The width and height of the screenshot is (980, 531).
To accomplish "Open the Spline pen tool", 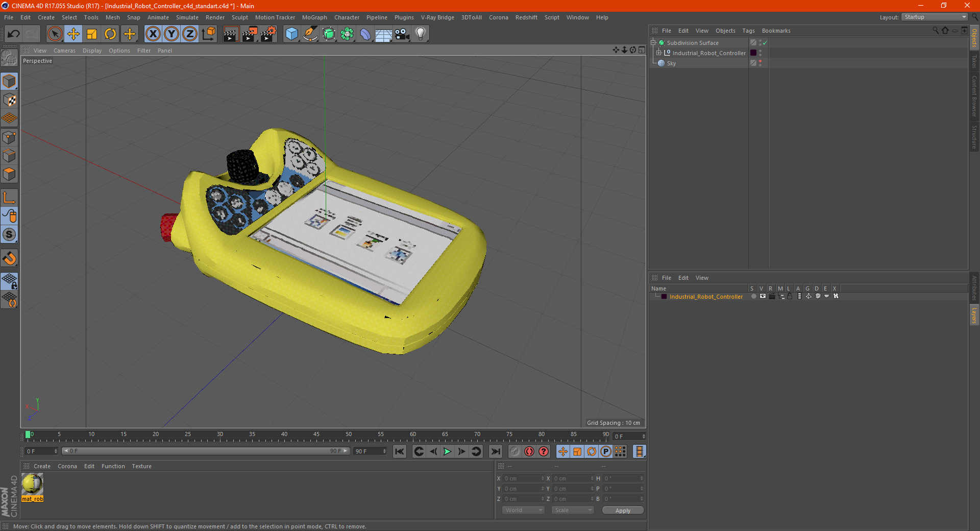I will point(310,34).
